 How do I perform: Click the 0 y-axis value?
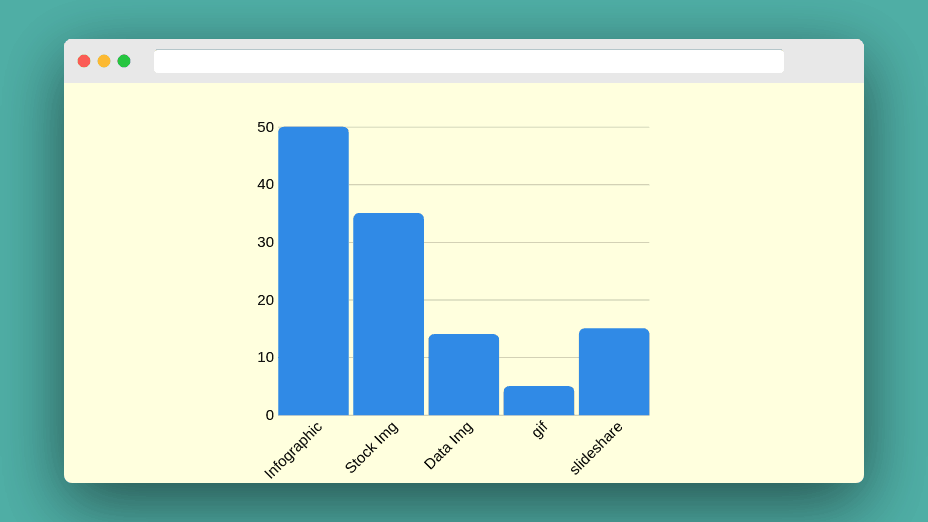click(270, 415)
